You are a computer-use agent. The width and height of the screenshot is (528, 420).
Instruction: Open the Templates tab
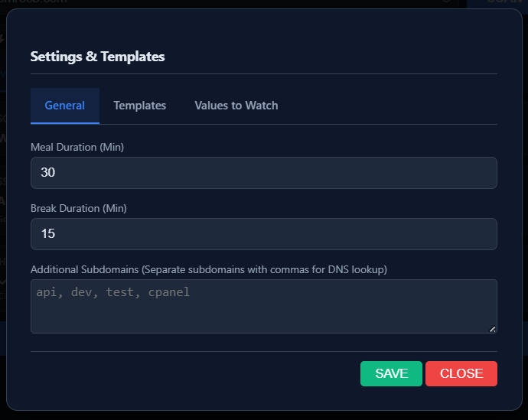[140, 106]
